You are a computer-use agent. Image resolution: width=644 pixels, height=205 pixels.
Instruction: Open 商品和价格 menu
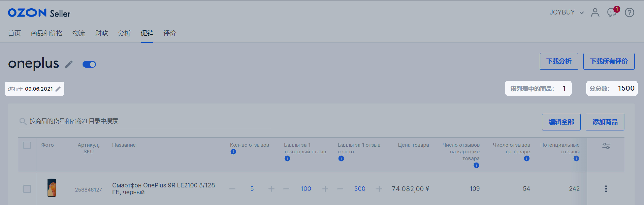pos(46,33)
